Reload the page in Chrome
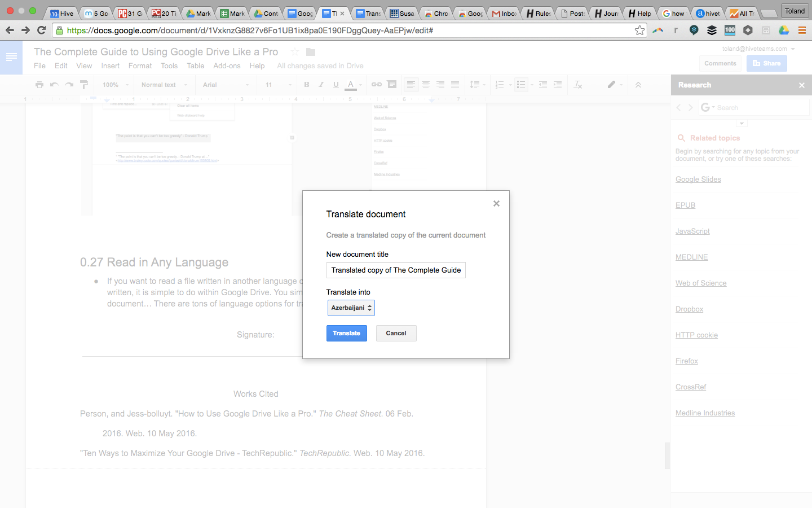Screen dimensions: 812x508 (x=41, y=30)
